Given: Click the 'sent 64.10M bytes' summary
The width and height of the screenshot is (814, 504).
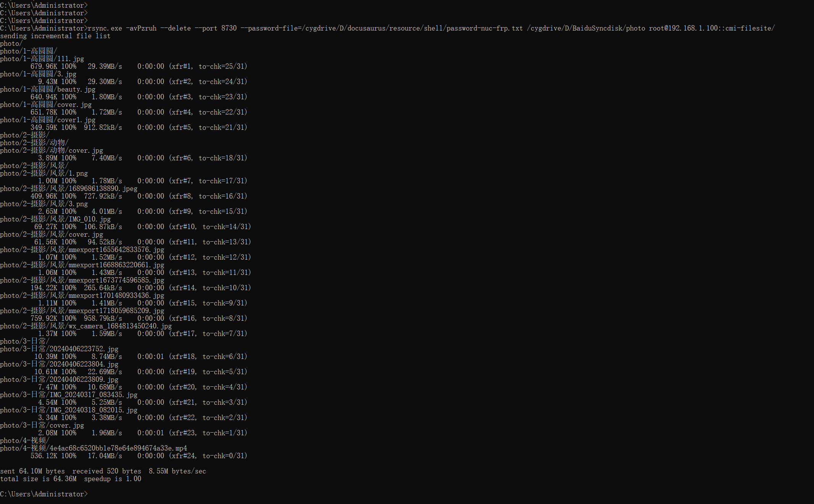Looking at the screenshot, I should pos(32,471).
